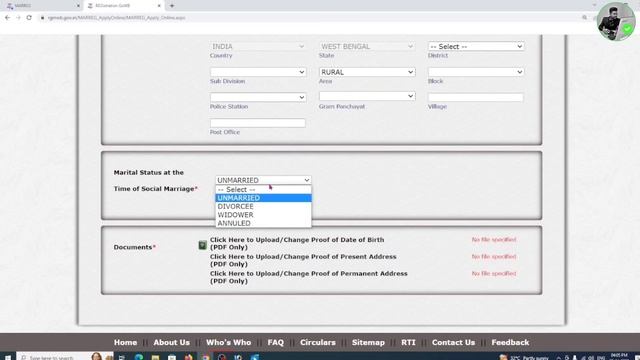Click Upload/Change Proof of Permanent Address link
Viewport: 640px width, 360px height.
pyautogui.click(x=309, y=277)
